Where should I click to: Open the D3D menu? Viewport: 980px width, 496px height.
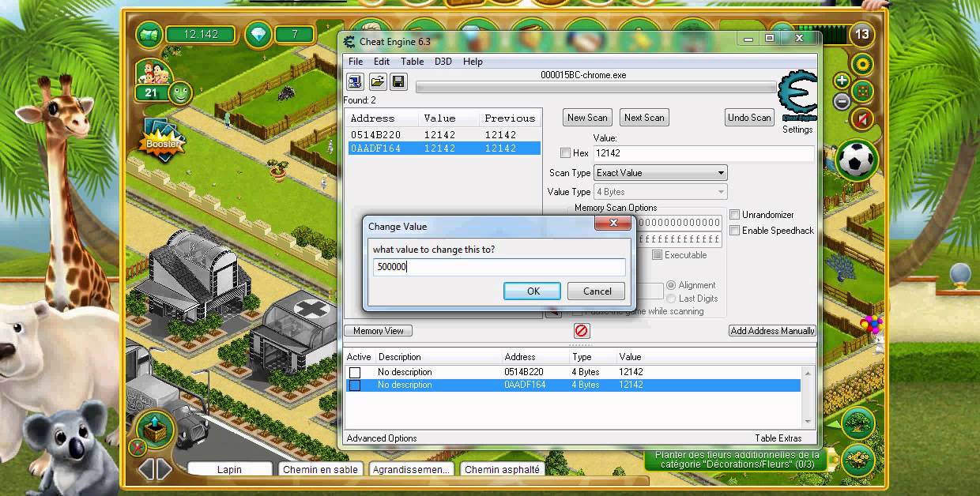coord(443,62)
